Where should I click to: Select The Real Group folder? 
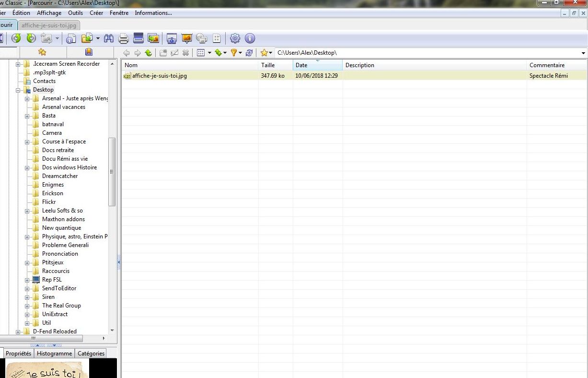(61, 306)
